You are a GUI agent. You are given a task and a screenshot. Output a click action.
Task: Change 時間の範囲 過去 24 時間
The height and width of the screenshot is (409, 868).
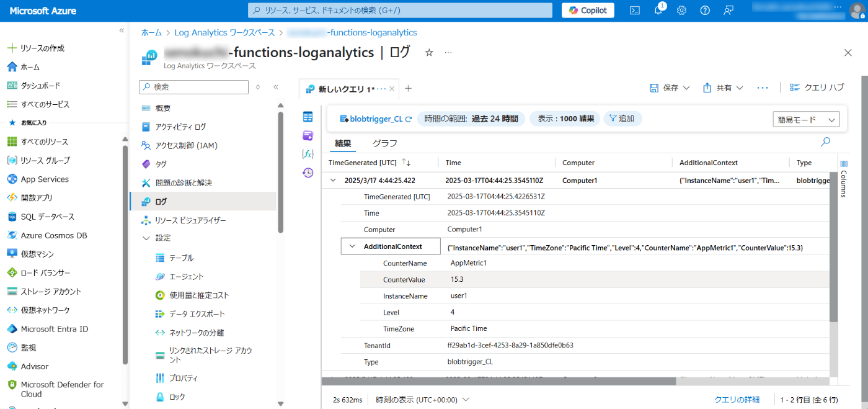click(471, 119)
